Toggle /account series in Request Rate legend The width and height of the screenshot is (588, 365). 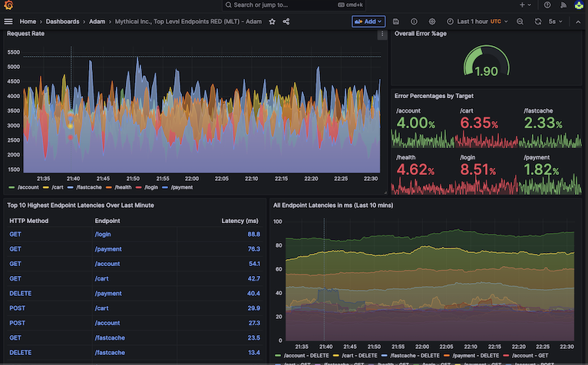tap(24, 187)
